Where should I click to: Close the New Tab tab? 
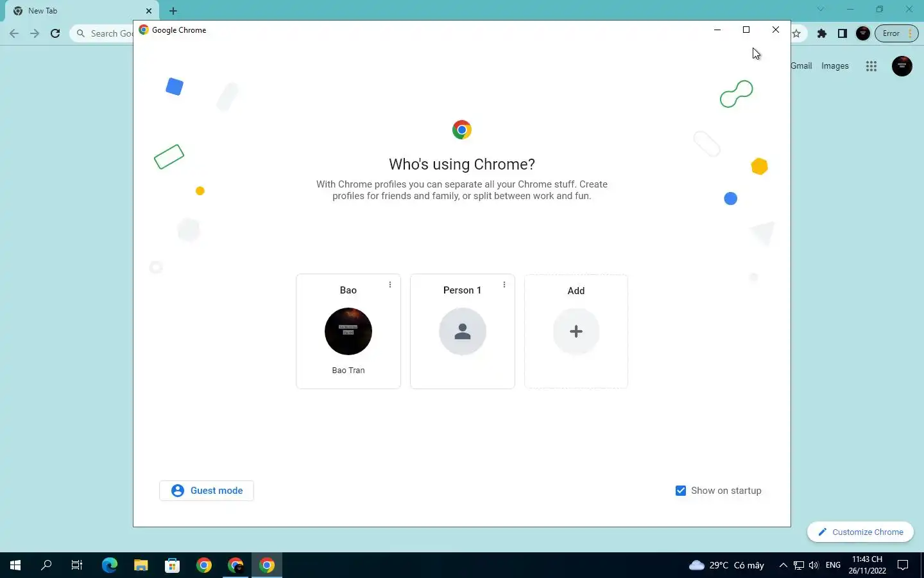(x=149, y=11)
